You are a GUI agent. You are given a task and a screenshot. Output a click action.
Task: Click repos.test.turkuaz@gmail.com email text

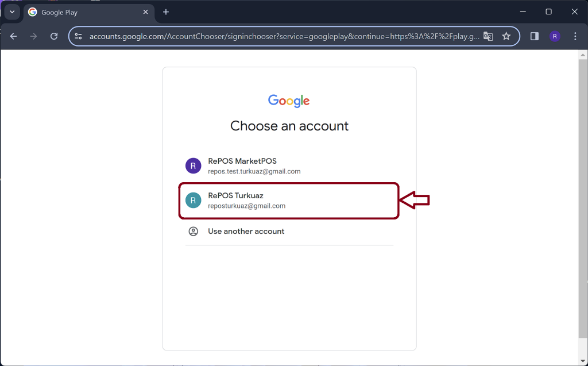click(254, 172)
